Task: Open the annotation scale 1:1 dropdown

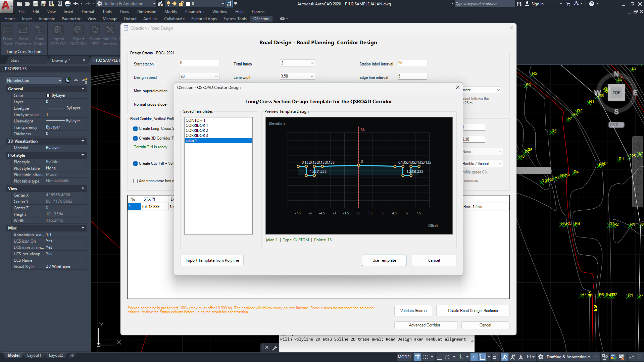Action: 530,357
